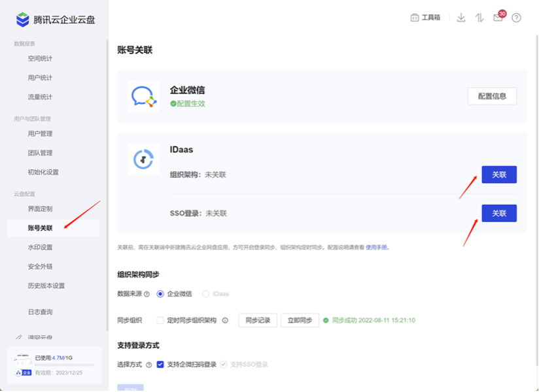The image size is (539, 392).
Task: Open the help question mark icon
Action: pos(516,18)
